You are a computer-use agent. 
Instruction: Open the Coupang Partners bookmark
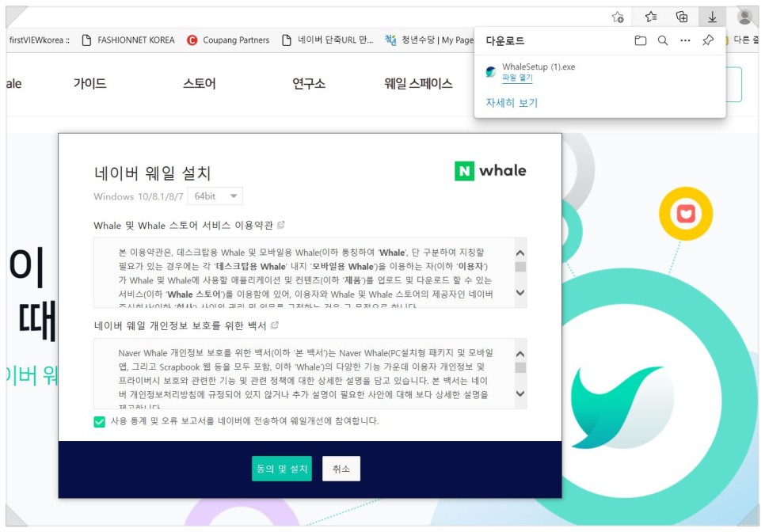[228, 40]
